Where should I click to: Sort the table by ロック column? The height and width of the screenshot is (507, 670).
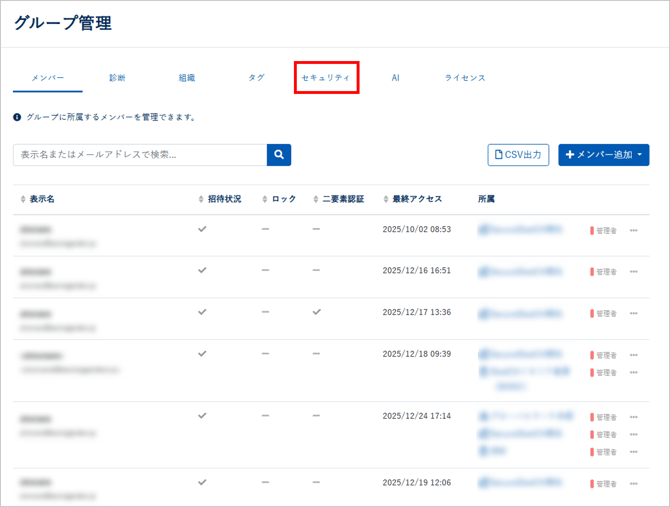(279, 199)
